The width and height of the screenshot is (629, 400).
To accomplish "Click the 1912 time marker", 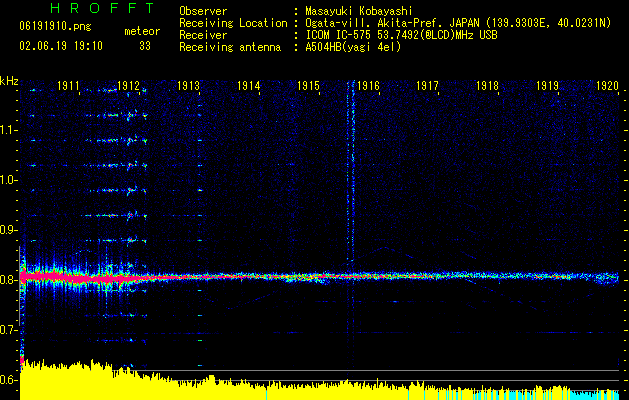I will click(x=128, y=85).
